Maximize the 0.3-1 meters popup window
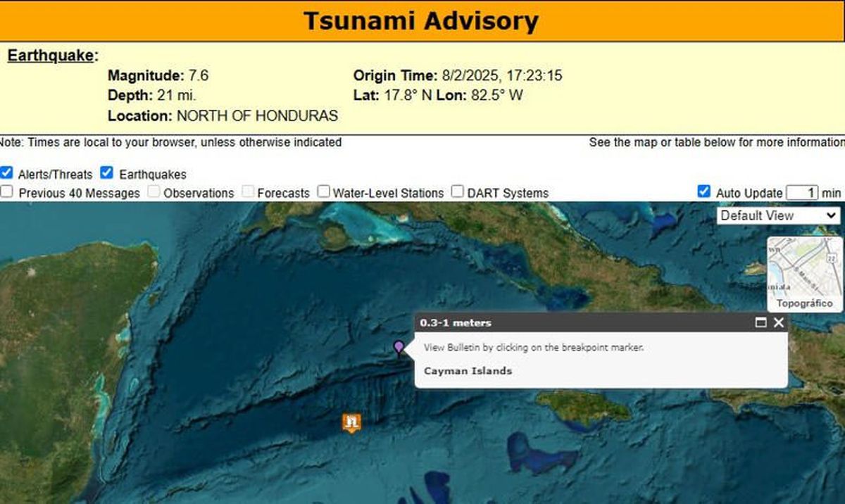The width and height of the screenshot is (845, 504). coord(760,323)
